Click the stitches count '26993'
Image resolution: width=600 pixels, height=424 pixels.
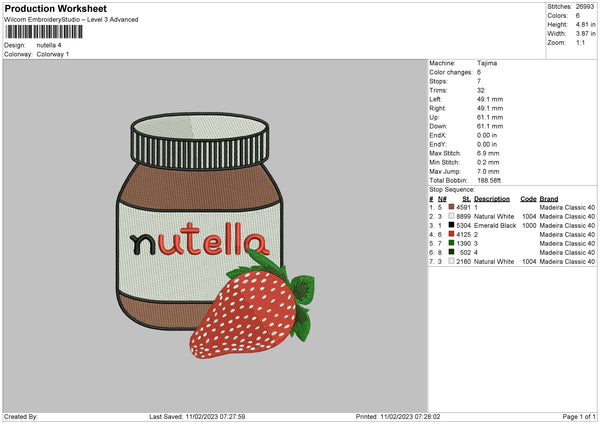(x=585, y=7)
